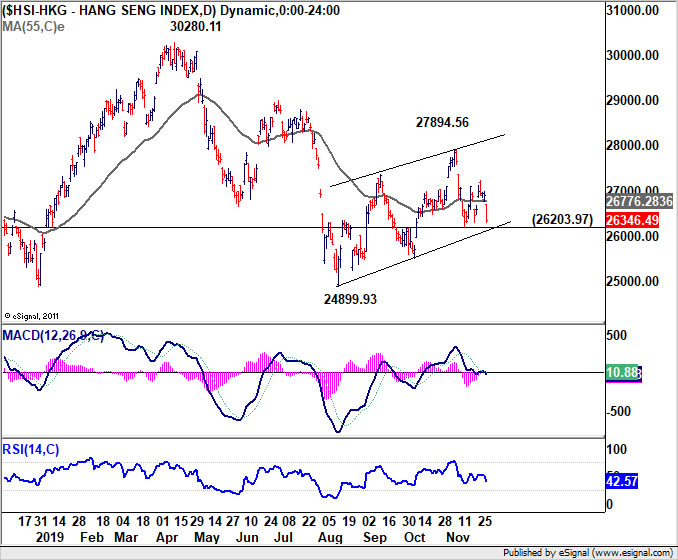Select the green 10.88 MACD value tag

pyautogui.click(x=622, y=372)
